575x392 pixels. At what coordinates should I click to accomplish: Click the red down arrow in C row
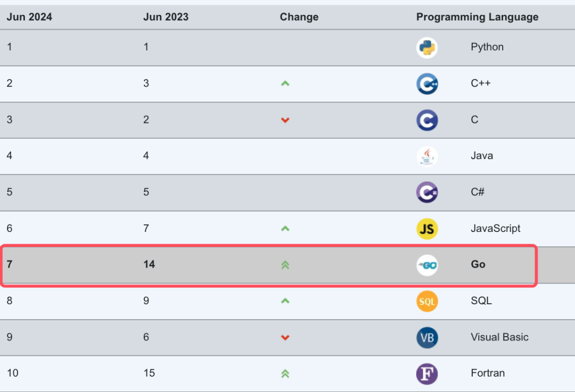[x=285, y=120]
